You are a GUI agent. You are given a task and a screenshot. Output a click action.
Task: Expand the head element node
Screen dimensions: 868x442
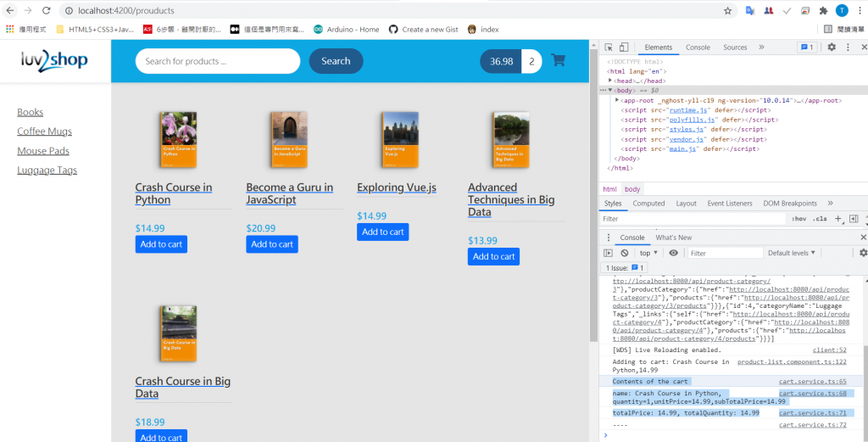610,81
